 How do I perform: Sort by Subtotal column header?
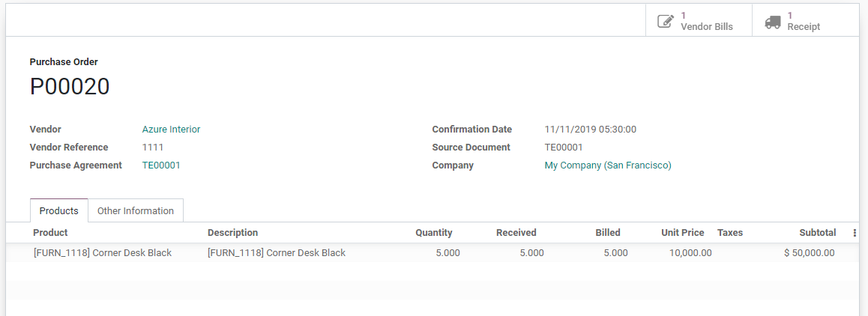[x=813, y=233]
